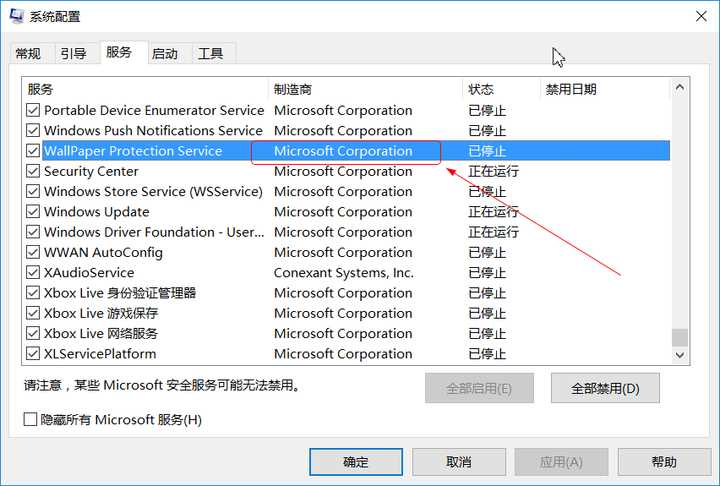Viewport: 720px width, 486px height.
Task: Click the scroll down arrow of services list
Action: click(x=680, y=355)
